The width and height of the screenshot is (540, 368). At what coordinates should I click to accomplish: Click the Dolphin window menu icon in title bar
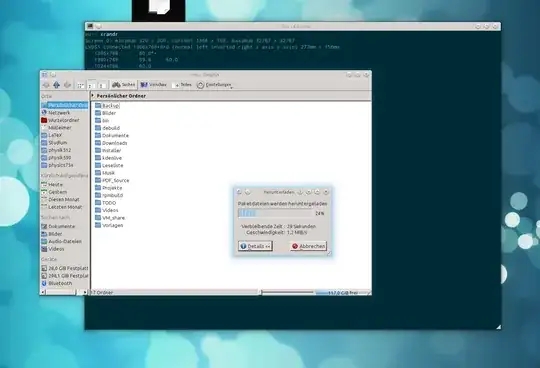(45, 75)
